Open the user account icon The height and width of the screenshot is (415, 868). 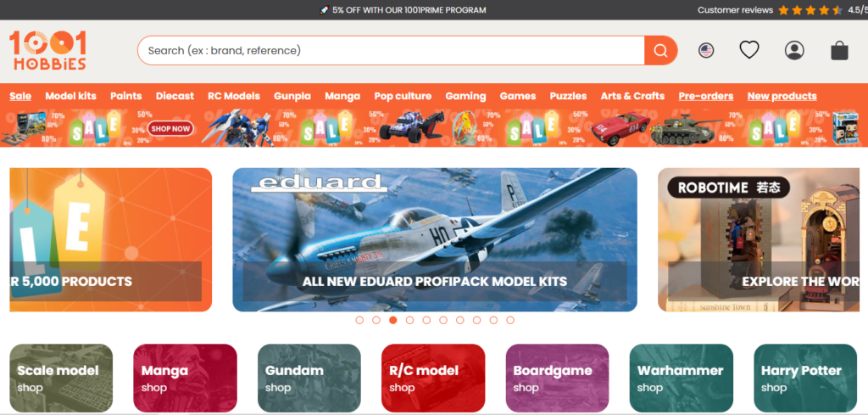tap(794, 50)
